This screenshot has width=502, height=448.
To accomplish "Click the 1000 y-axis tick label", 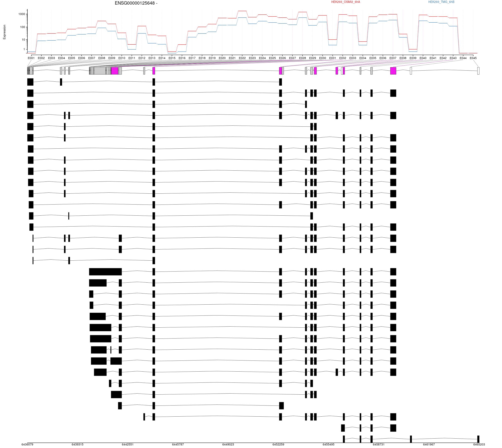I will (x=22, y=14).
